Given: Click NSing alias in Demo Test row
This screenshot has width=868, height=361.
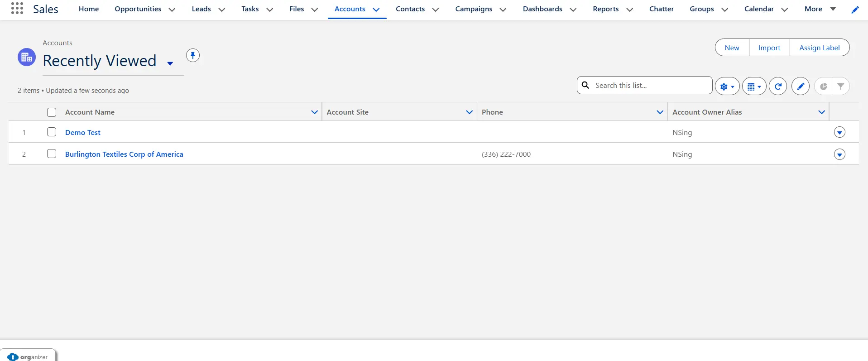Looking at the screenshot, I should [x=682, y=132].
